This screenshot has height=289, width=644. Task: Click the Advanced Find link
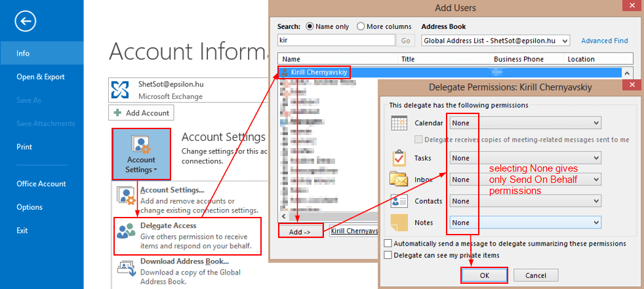coord(604,41)
